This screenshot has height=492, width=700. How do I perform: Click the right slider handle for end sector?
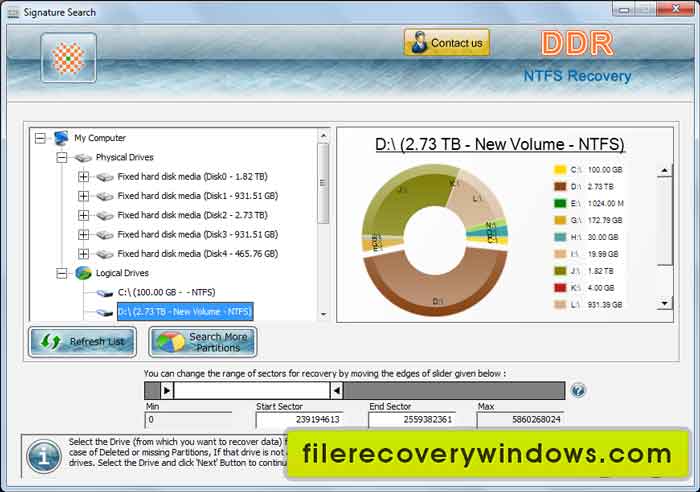337,391
